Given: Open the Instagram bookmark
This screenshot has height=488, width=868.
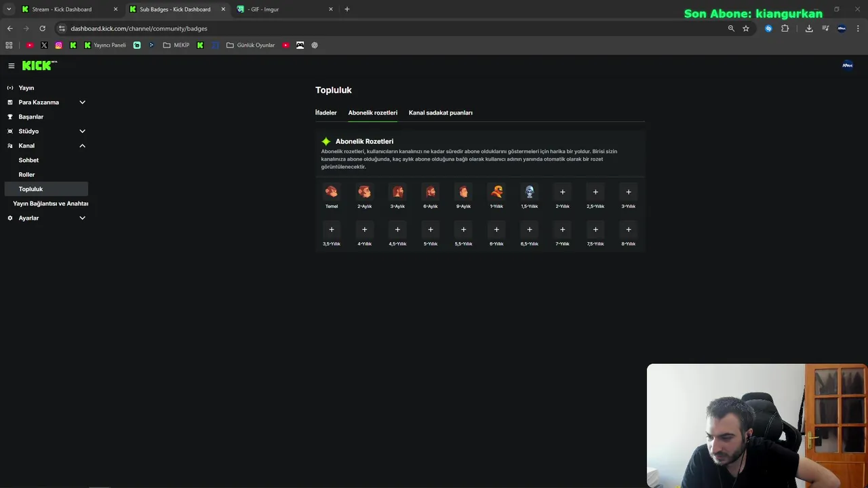Looking at the screenshot, I should tap(59, 45).
